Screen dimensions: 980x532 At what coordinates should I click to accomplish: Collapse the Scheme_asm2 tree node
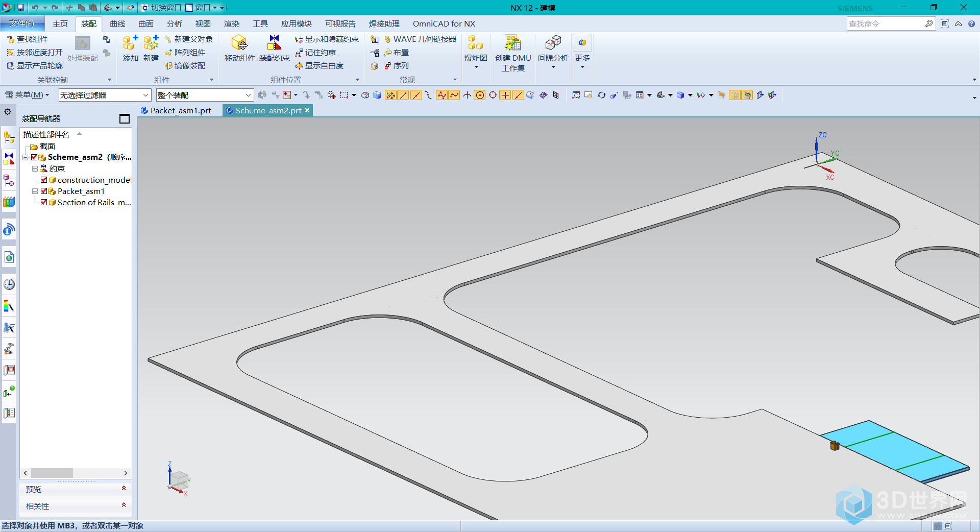tap(25, 157)
